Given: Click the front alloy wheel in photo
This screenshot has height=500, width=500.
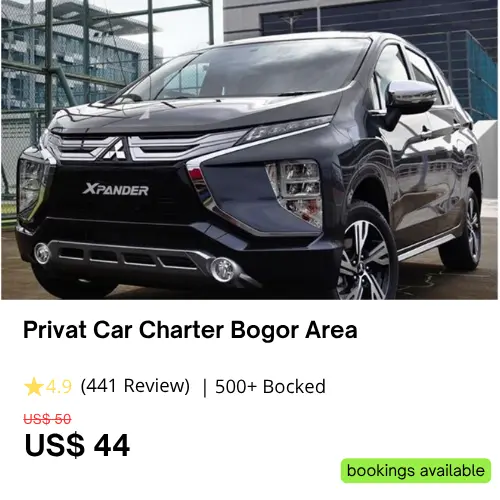Looking at the screenshot, I should coord(365,255).
